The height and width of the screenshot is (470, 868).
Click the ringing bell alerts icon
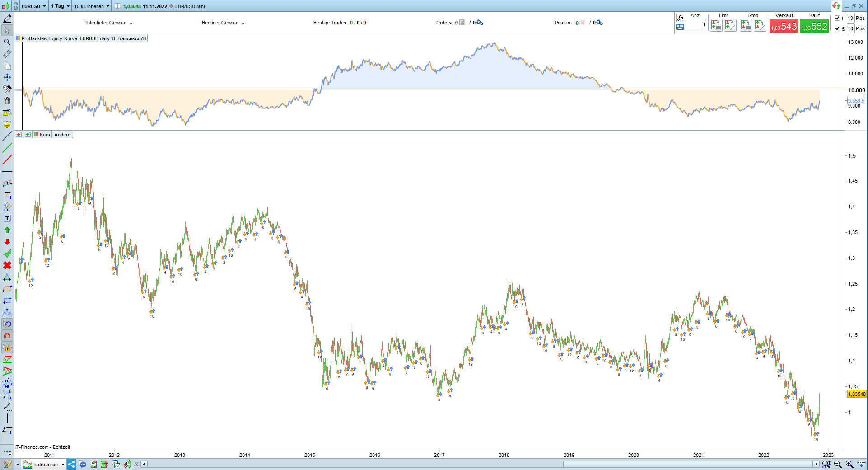(x=7, y=124)
